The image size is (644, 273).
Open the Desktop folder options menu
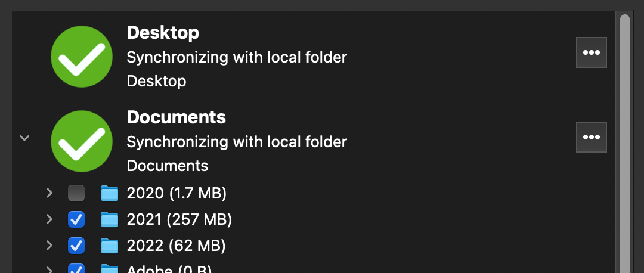pyautogui.click(x=591, y=52)
